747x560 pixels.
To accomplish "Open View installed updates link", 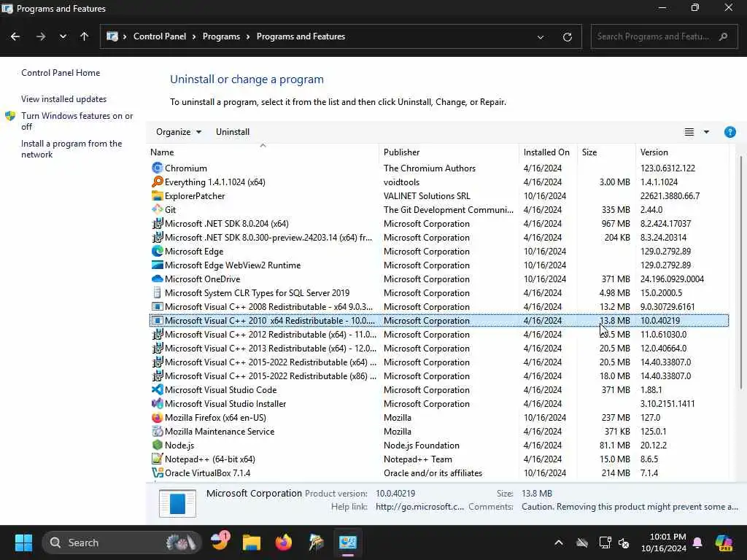I will point(64,99).
